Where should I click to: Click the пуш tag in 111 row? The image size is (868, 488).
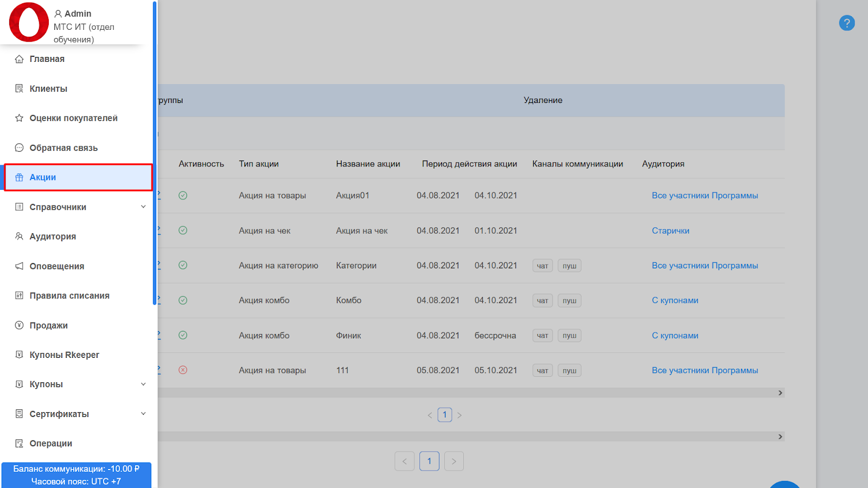570,370
